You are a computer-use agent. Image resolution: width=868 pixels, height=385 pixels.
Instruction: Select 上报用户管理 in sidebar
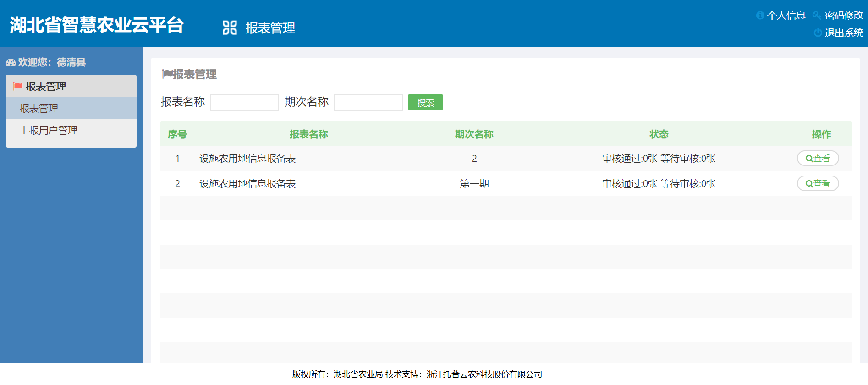[x=71, y=130]
